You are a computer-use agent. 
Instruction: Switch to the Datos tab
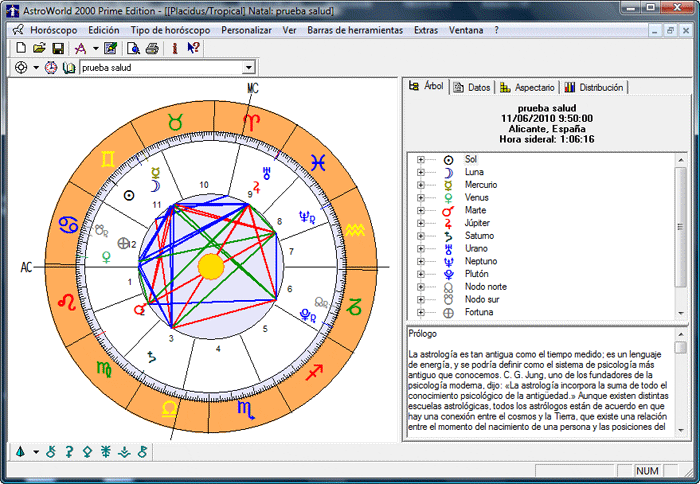coord(472,88)
